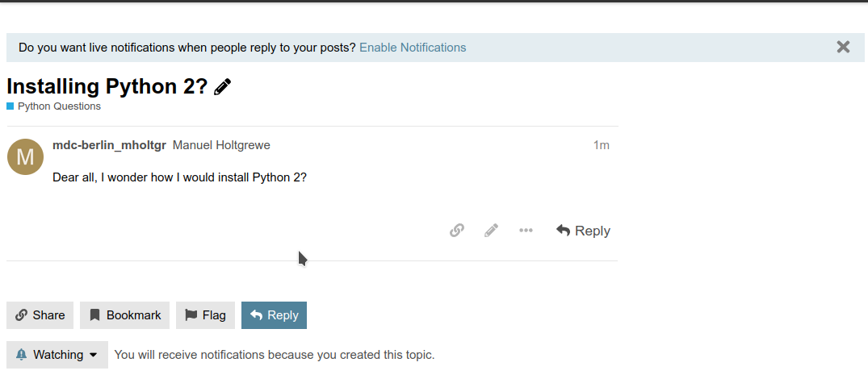
Task: Edit this post using pencil icon
Action: point(491,231)
